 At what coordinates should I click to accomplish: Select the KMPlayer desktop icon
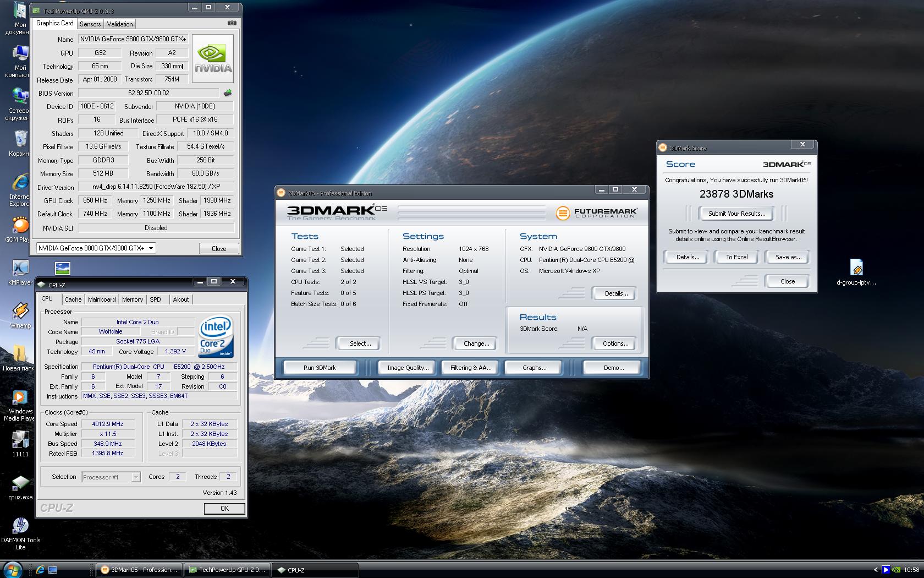click(x=20, y=272)
